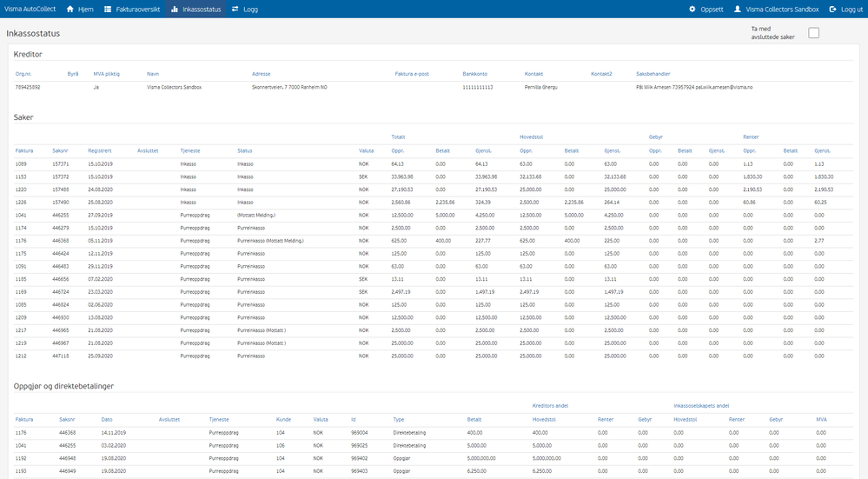Click the bar chart icon beside Inkassostatus
The height and width of the screenshot is (479, 868).
pos(175,9)
